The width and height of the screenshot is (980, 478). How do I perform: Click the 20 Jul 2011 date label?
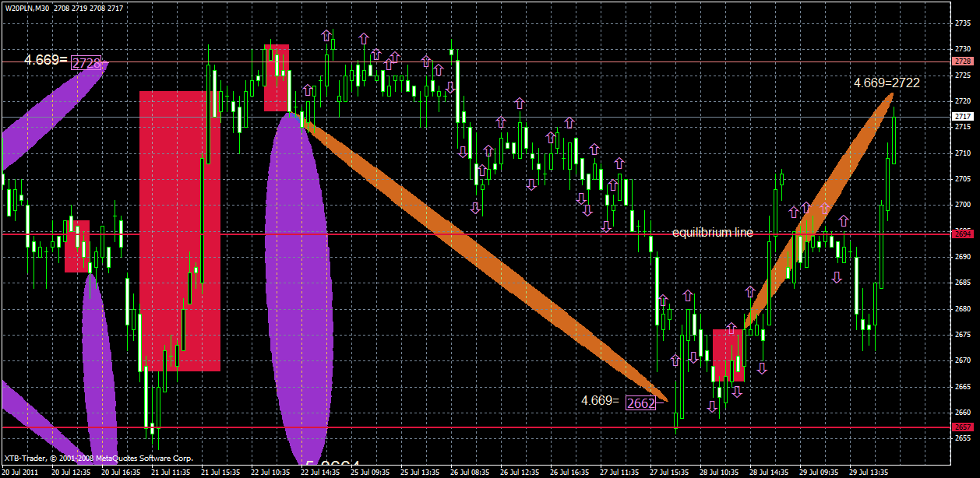pos(19,472)
